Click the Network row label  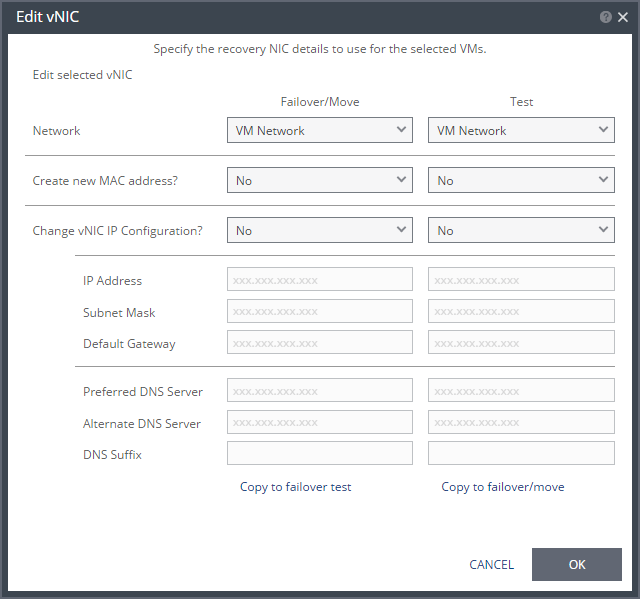coord(56,131)
